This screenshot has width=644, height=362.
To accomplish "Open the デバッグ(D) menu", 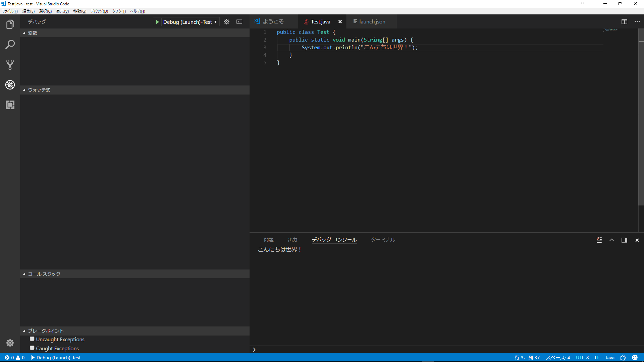I will tap(99, 11).
